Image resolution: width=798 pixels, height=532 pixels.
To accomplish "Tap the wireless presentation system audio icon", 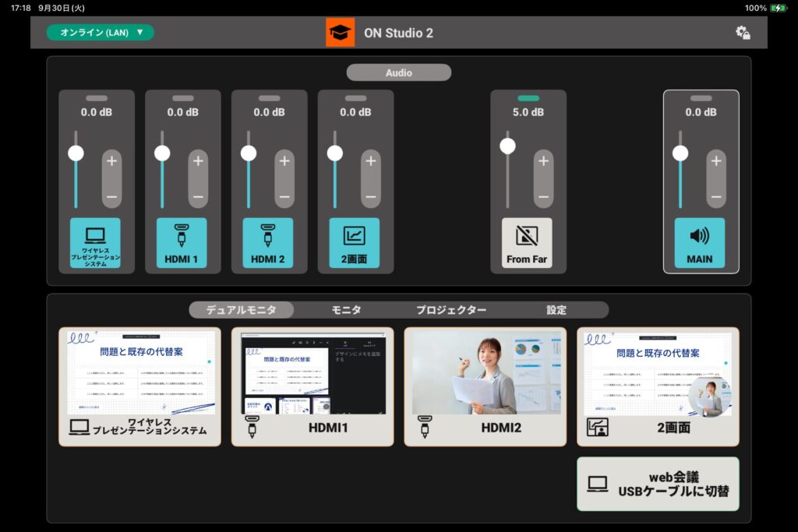I will coord(96,243).
